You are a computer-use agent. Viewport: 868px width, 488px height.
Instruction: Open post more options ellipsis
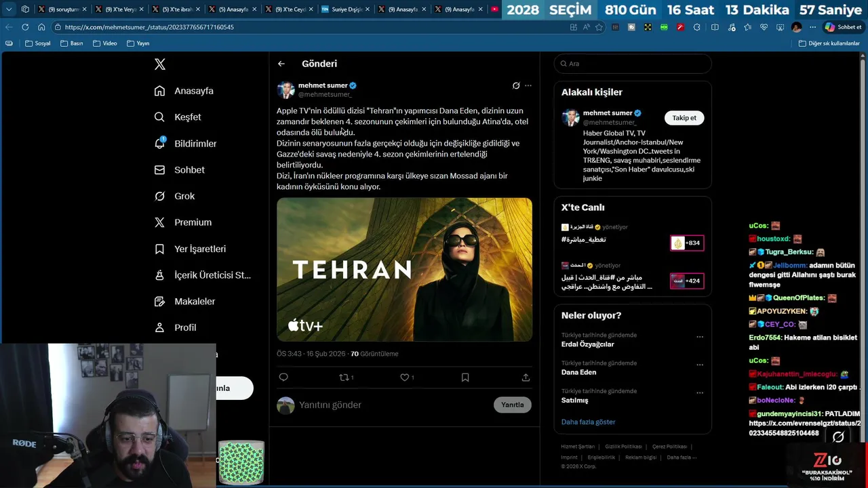[528, 85]
